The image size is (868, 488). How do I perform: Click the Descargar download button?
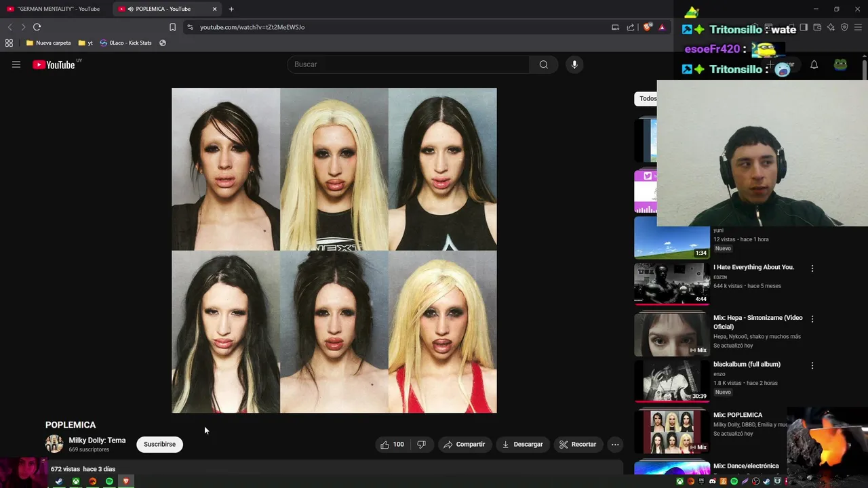coord(522,445)
